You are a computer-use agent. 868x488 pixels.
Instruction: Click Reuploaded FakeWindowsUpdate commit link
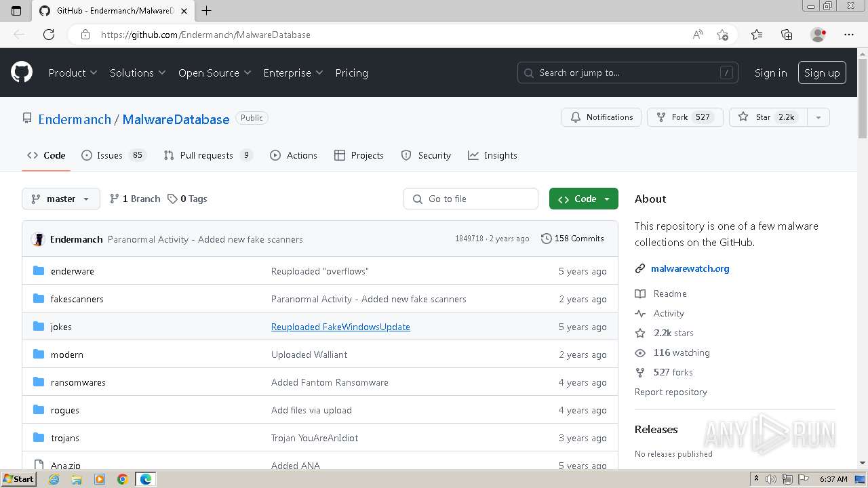(340, 327)
